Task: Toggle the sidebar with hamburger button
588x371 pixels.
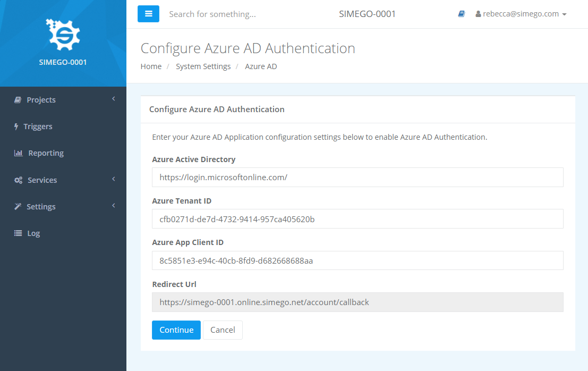Action: [149, 14]
